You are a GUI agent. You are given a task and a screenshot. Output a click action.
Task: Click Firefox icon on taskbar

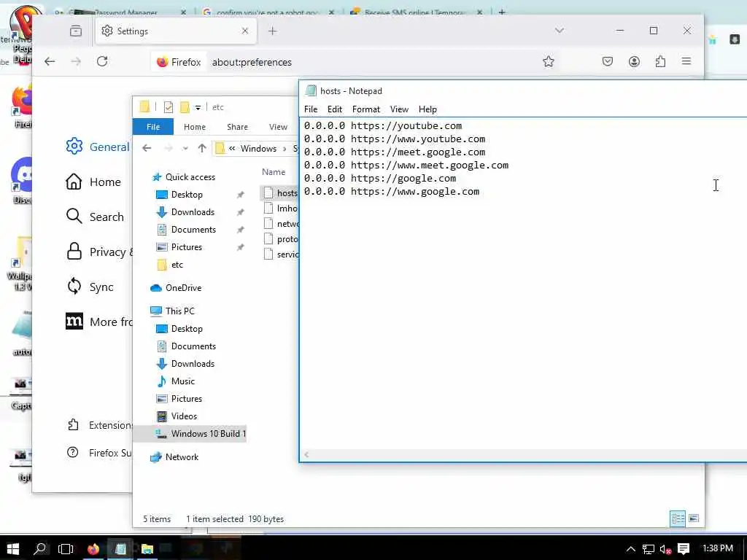tap(93, 548)
